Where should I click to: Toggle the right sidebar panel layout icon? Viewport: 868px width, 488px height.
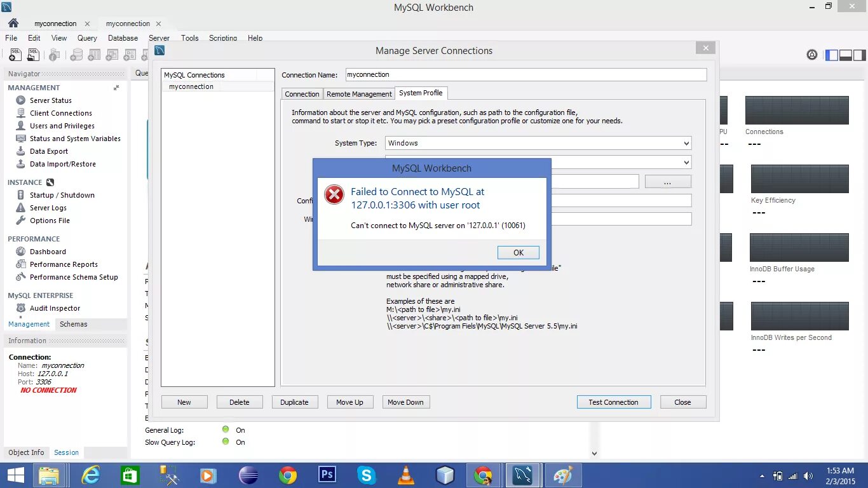(x=859, y=55)
